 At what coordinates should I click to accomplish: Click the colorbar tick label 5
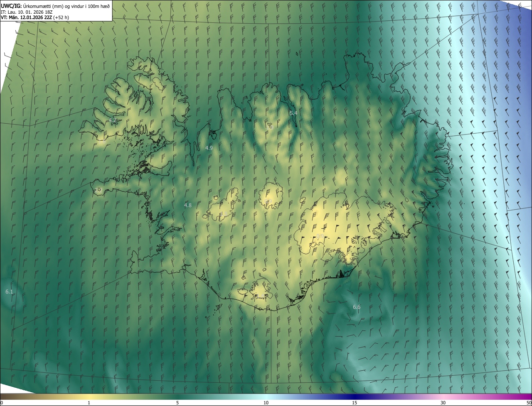pos(177,403)
